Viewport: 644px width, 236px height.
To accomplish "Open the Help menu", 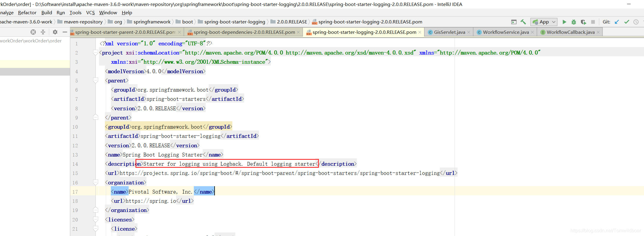I will [x=127, y=13].
